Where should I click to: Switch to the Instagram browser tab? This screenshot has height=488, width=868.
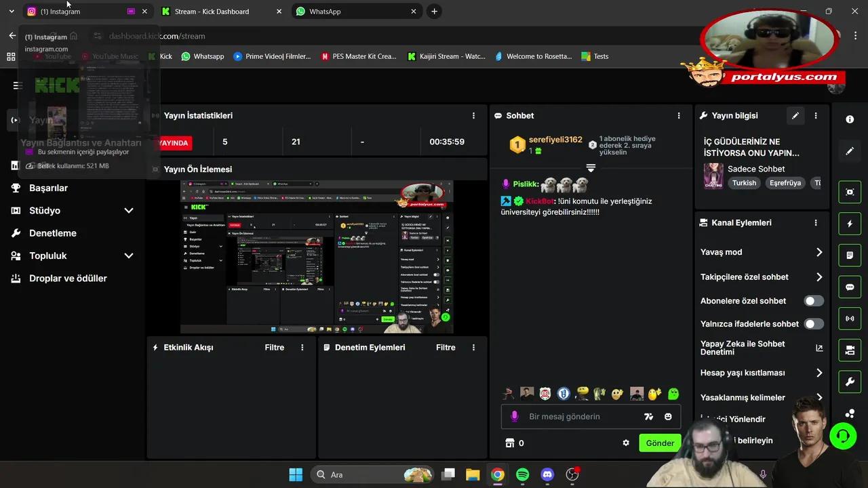87,12
